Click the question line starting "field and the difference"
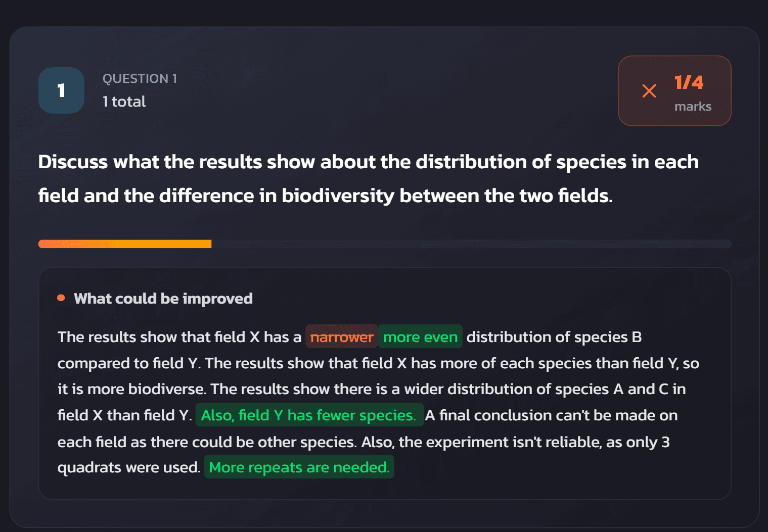 (x=325, y=196)
